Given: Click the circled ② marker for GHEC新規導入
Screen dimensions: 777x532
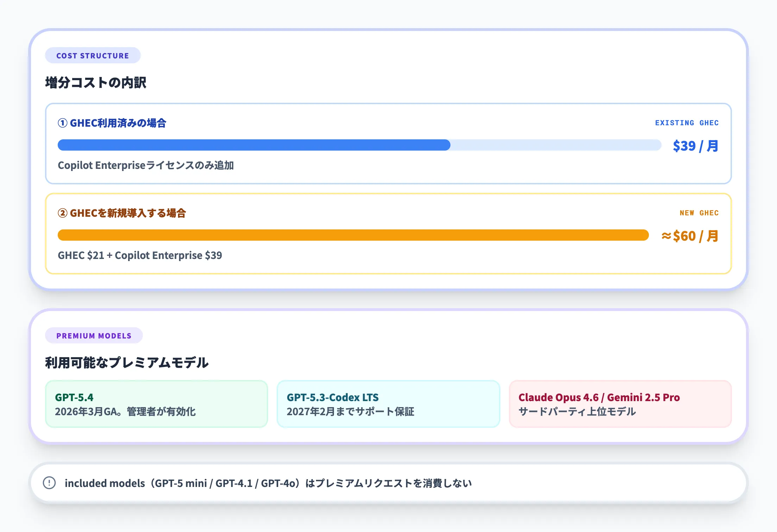Looking at the screenshot, I should (62, 213).
